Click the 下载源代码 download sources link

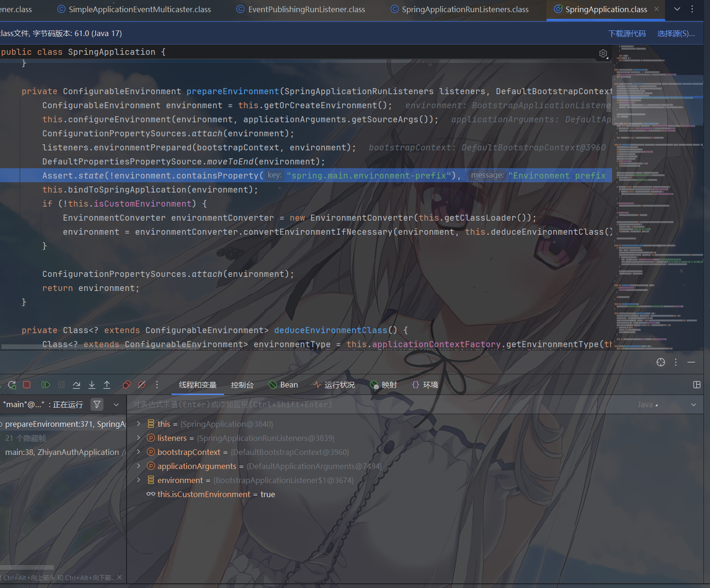tap(627, 33)
